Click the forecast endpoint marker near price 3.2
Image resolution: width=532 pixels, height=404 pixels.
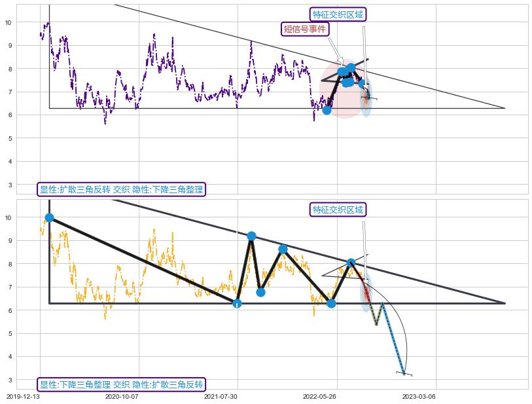click(404, 373)
